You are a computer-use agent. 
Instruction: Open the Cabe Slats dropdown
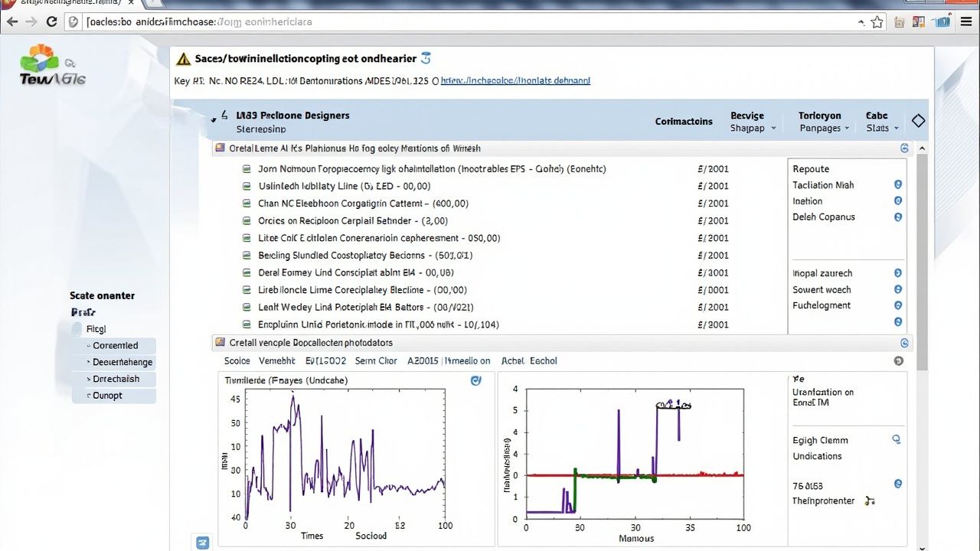point(882,122)
